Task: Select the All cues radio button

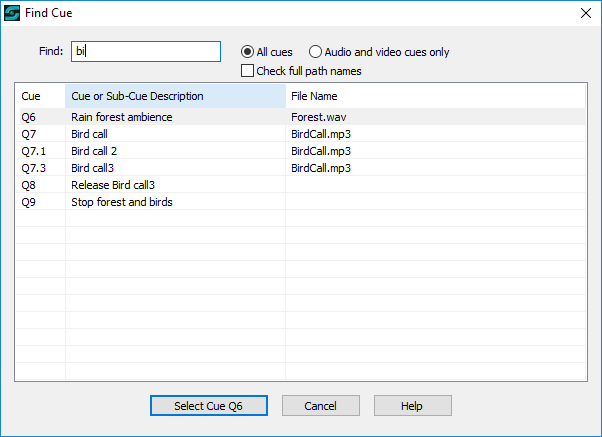Action: tap(247, 52)
